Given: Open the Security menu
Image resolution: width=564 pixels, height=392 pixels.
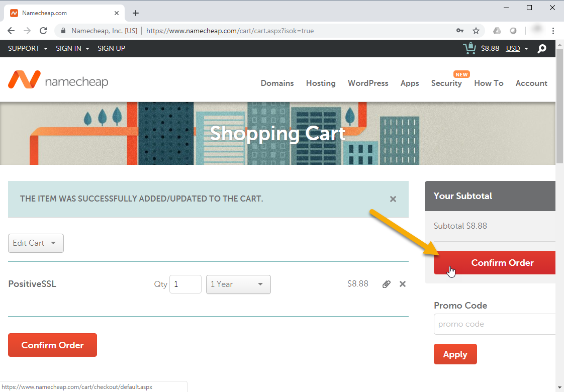Looking at the screenshot, I should click(x=446, y=83).
